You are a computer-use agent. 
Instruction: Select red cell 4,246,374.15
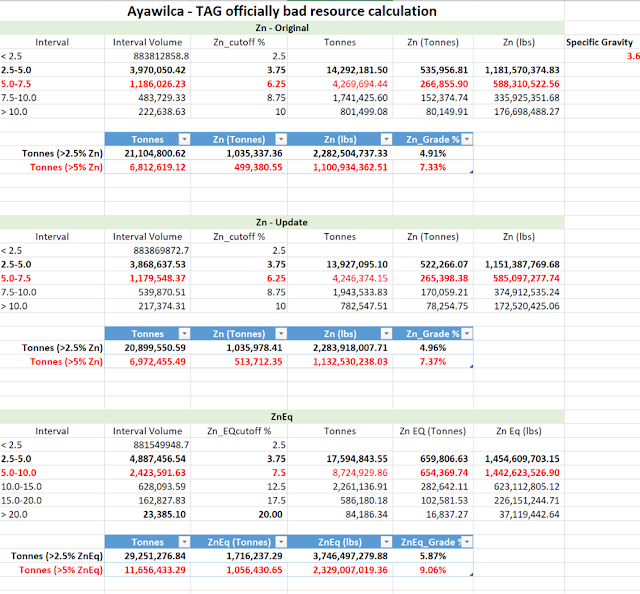tap(340, 278)
